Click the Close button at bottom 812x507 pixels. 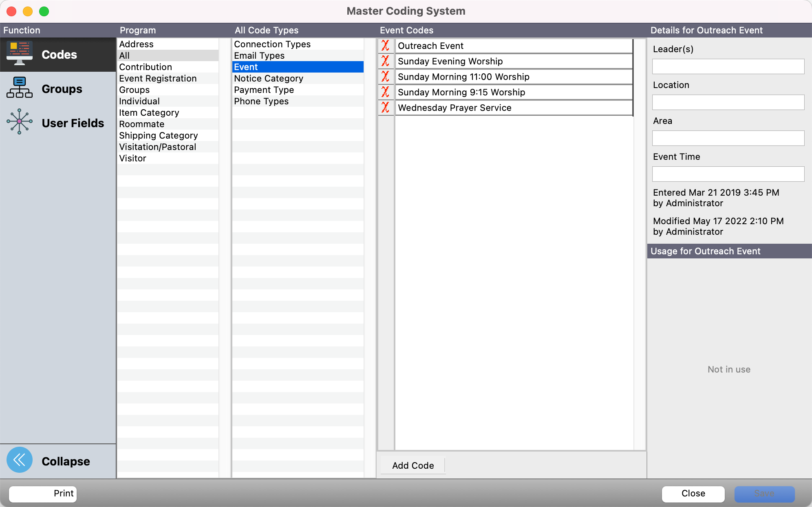pyautogui.click(x=693, y=494)
